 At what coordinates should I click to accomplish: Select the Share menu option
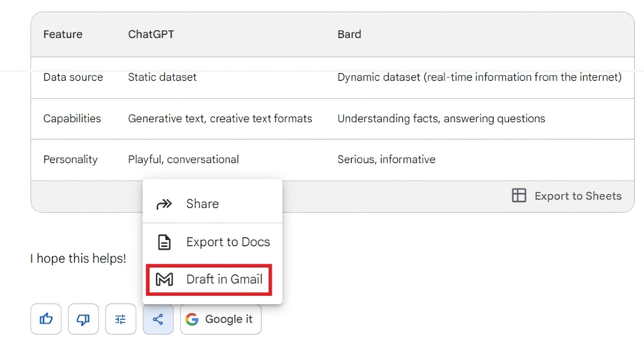click(203, 204)
